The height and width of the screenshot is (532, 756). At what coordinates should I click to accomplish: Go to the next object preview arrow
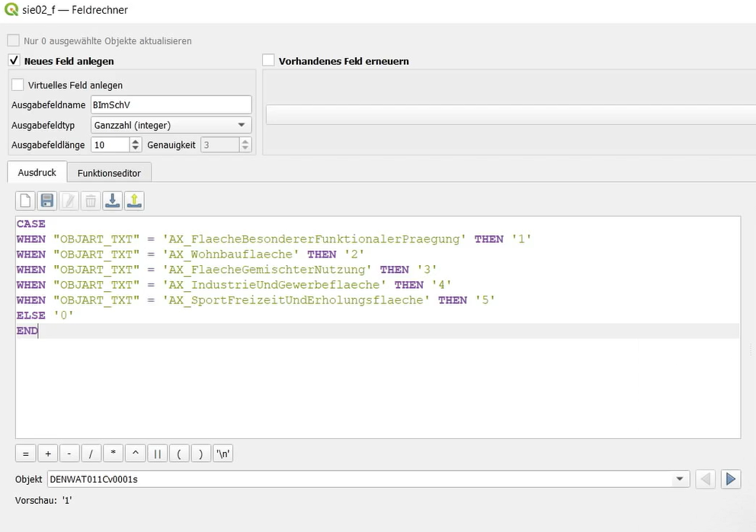tap(730, 479)
